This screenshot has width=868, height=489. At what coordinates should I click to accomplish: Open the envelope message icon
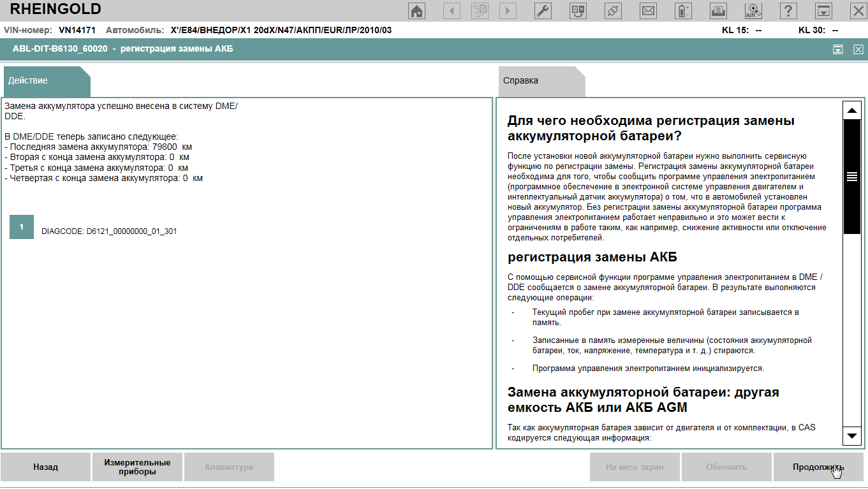pyautogui.click(x=648, y=11)
